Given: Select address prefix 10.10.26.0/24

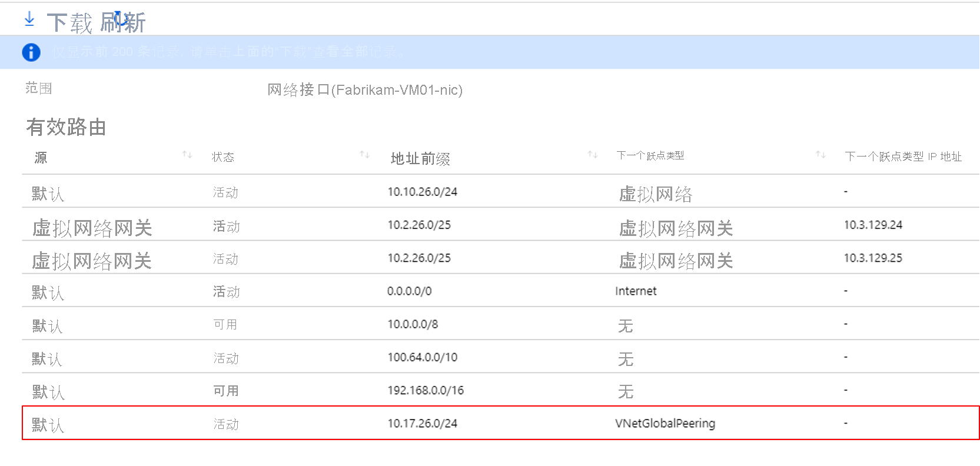Looking at the screenshot, I should [422, 192].
